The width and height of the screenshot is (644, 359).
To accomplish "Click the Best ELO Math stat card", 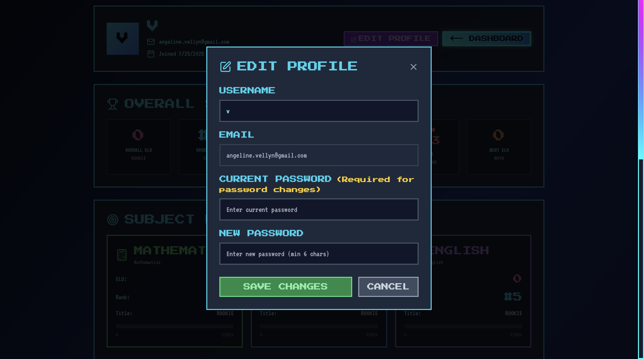I will [x=499, y=147].
